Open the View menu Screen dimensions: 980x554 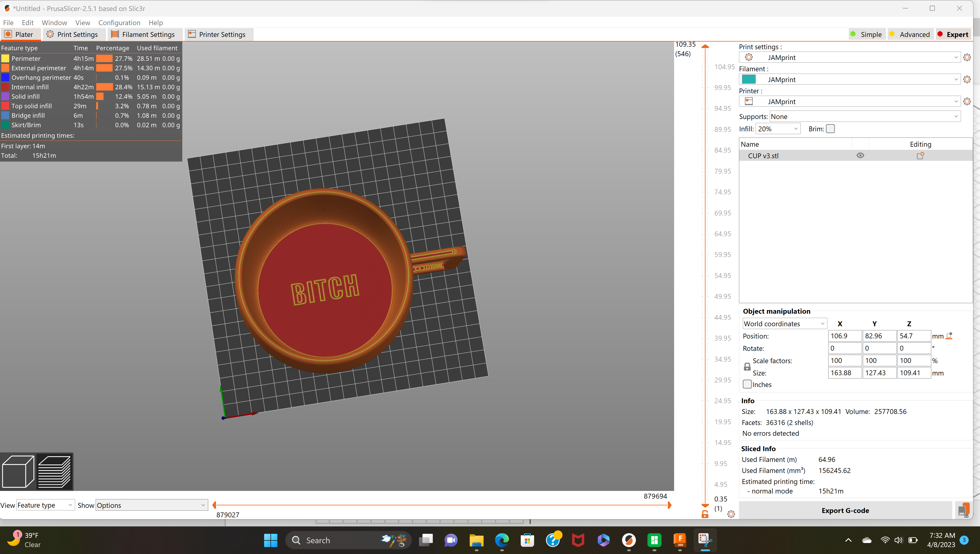click(x=83, y=23)
